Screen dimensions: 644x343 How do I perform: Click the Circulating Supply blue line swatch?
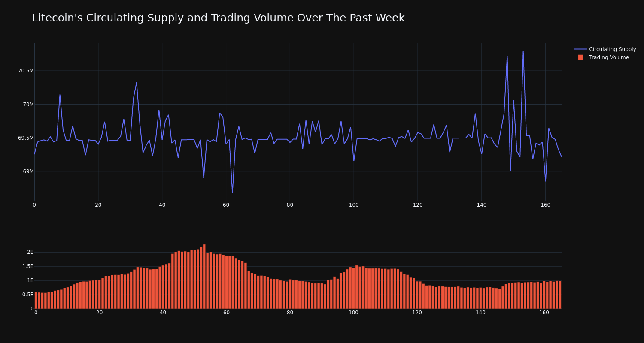tap(580, 49)
